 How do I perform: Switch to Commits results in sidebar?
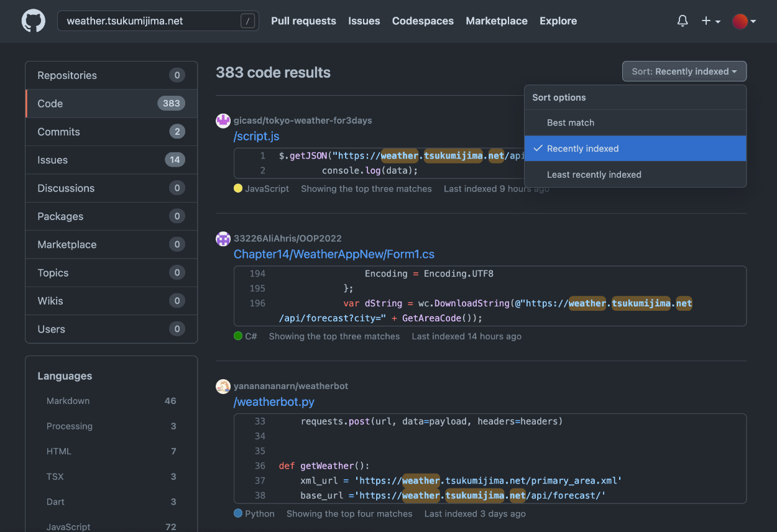[x=58, y=132]
